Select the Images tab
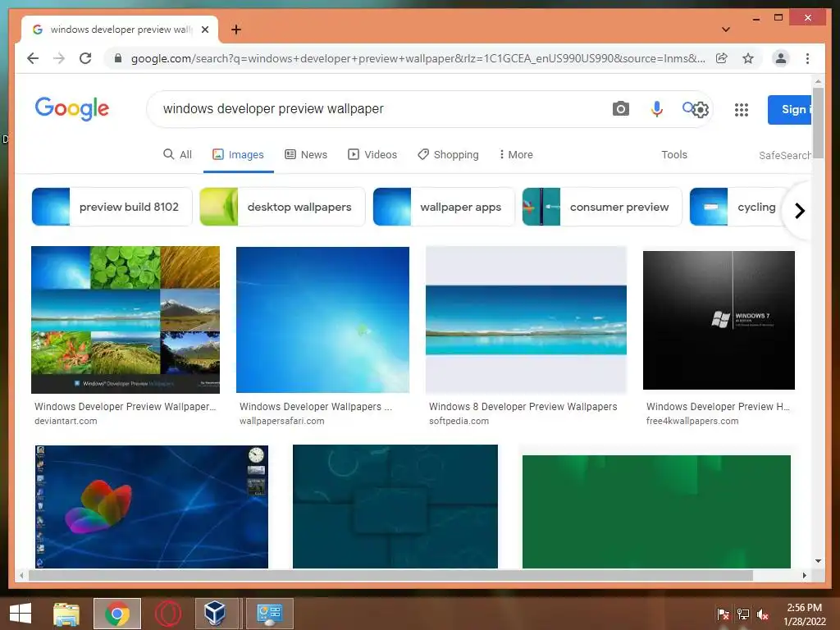 [239, 155]
